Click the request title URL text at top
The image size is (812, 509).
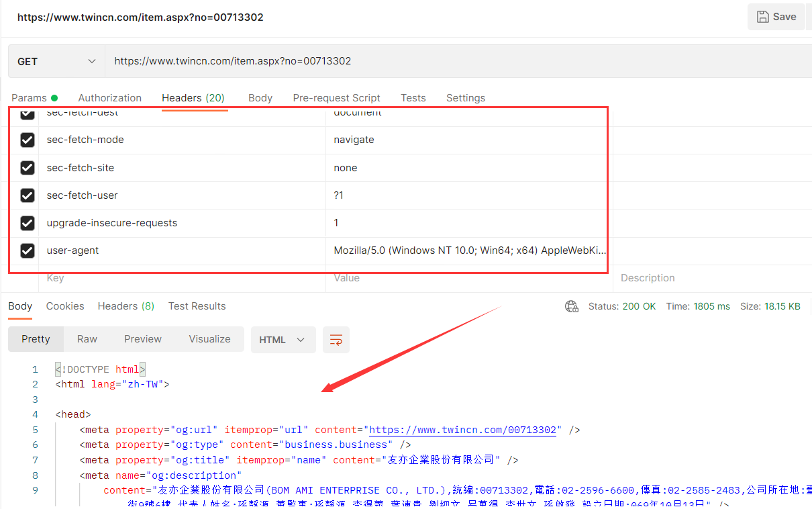coord(140,17)
